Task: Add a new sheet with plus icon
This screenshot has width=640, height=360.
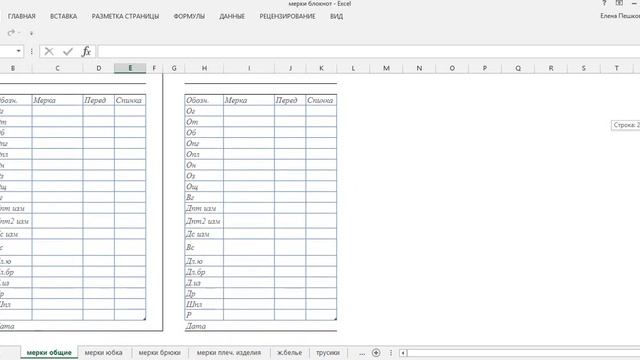Action: pyautogui.click(x=376, y=353)
